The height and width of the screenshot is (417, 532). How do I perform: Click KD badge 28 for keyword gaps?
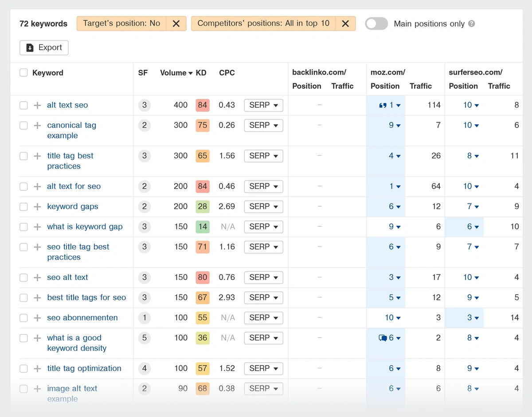pyautogui.click(x=202, y=206)
